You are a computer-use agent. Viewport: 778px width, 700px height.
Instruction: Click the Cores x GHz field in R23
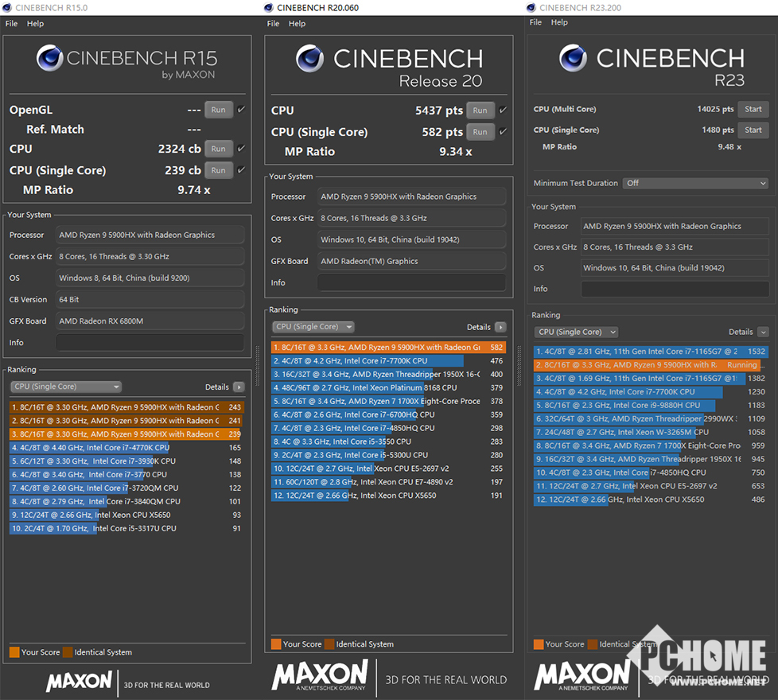[x=675, y=247]
